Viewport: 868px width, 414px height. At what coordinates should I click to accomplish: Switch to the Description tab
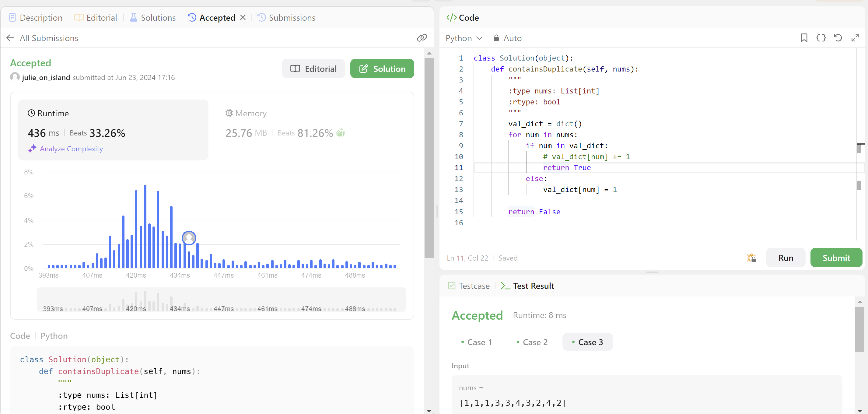point(36,18)
